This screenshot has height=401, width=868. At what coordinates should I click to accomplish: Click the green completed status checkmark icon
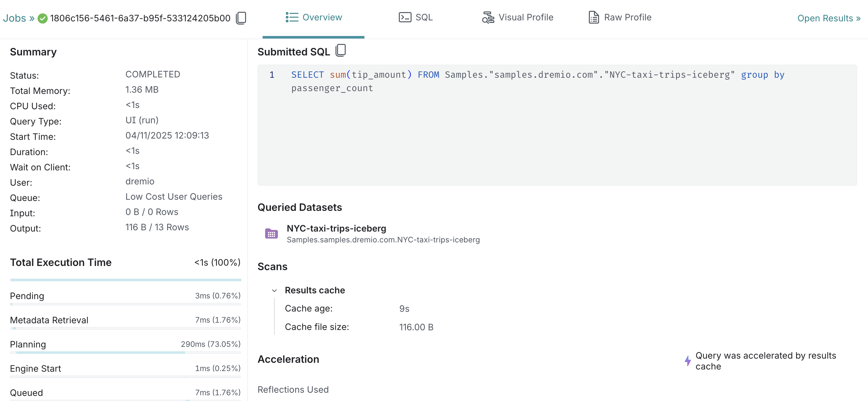[x=42, y=18]
